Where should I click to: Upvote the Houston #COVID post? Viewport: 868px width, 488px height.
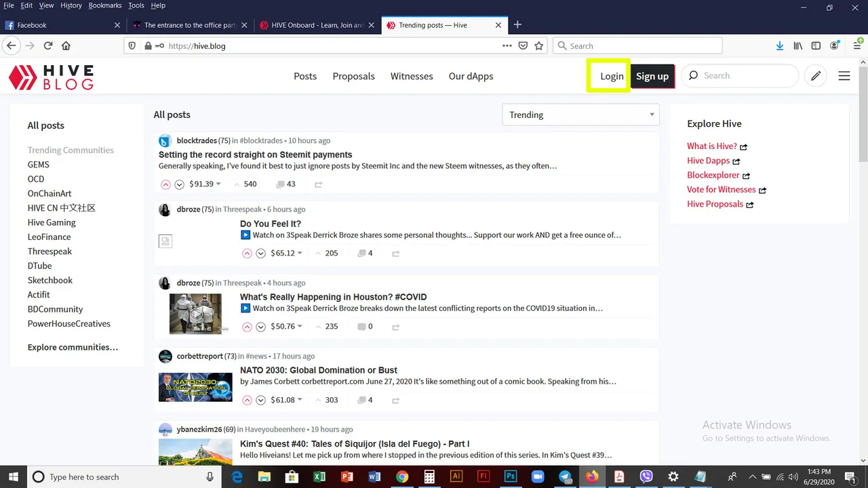247,327
